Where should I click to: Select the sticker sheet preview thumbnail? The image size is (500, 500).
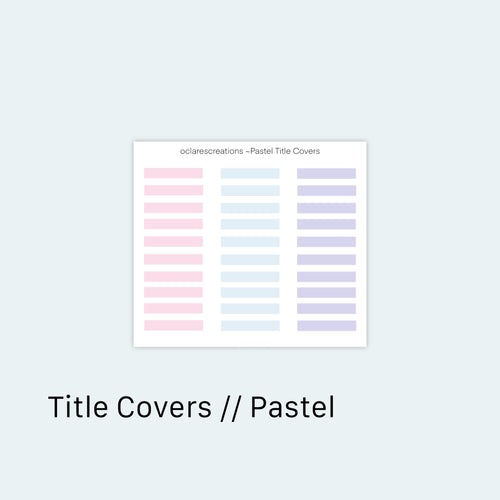coord(250,244)
